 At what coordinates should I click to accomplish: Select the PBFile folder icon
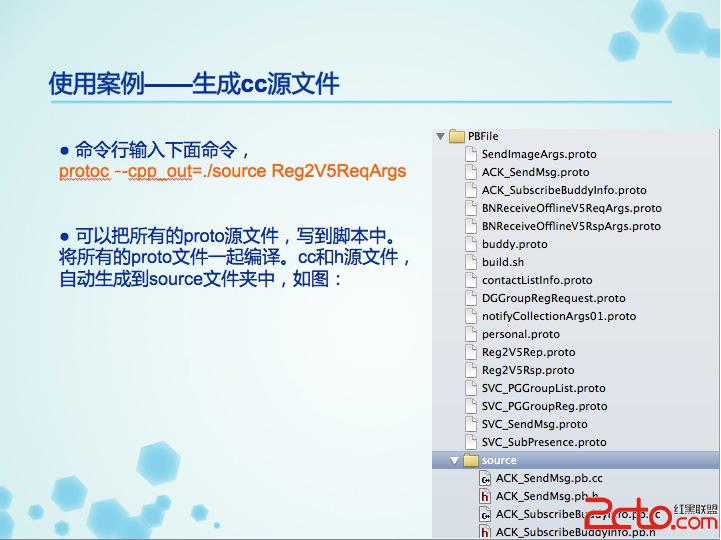pyautogui.click(x=457, y=136)
